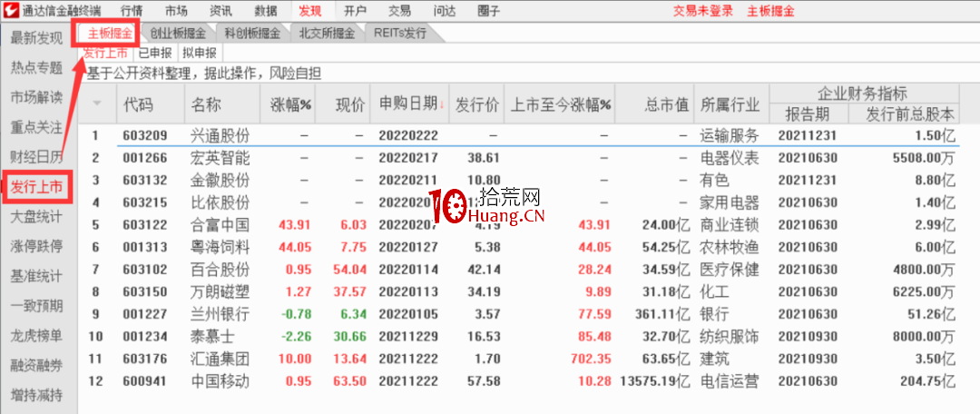The height and width of the screenshot is (414, 980).
Task: Click market value 13575.19亿
Action: pos(656,381)
